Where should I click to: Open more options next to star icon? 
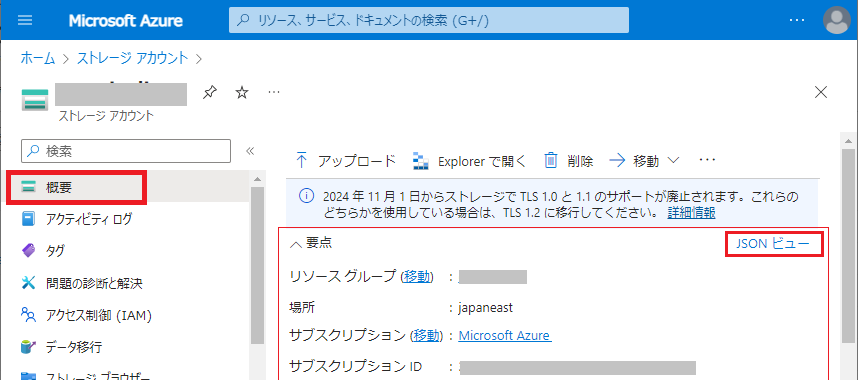click(274, 92)
